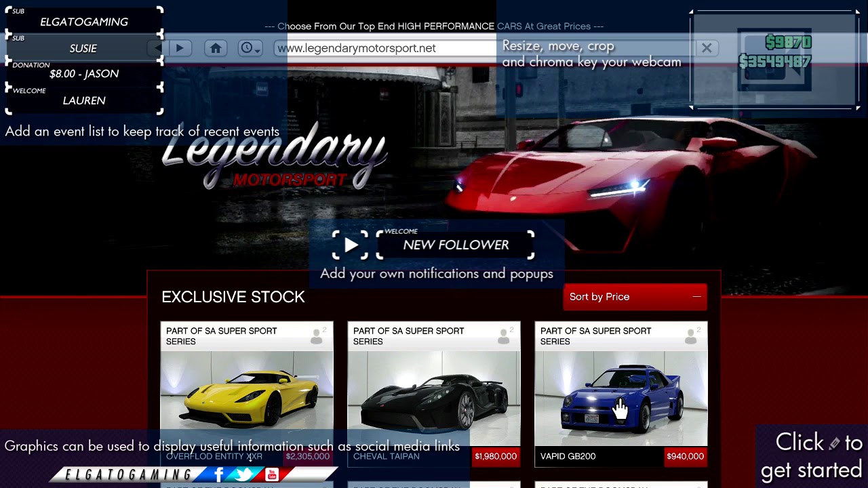Click the Legendary Motorsport logo
The image size is (868, 488).
tap(273, 156)
